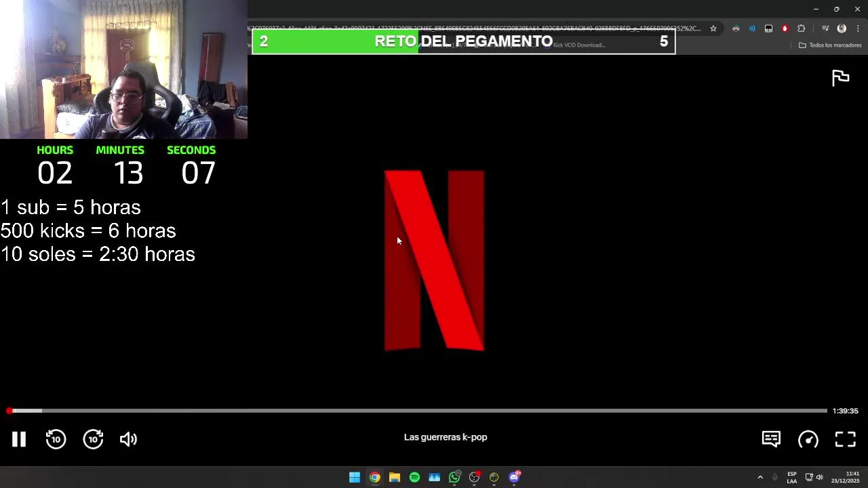Open Chrome three-dot menu
The height and width of the screenshot is (488, 868).
858,28
